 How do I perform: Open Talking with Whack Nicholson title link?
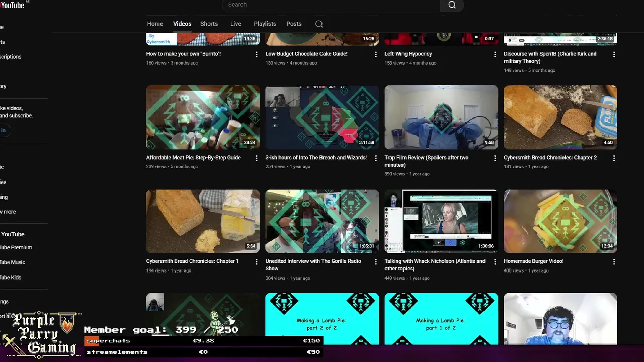pos(435,265)
